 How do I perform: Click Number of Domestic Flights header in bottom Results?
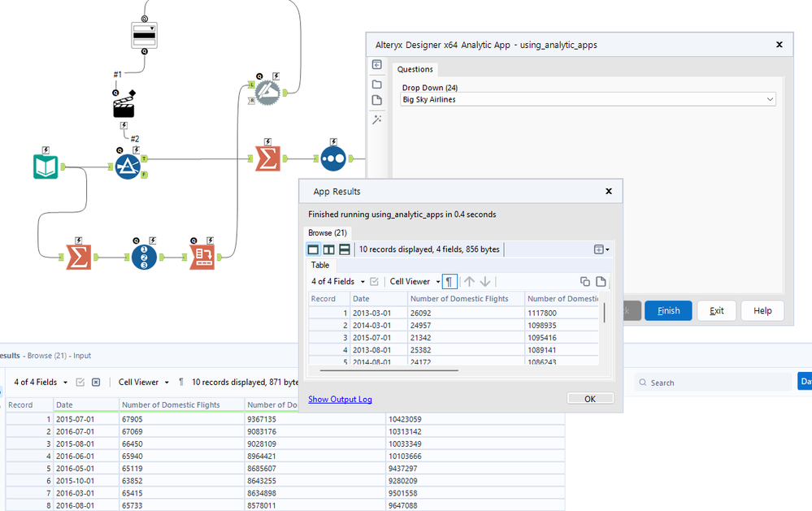pyautogui.click(x=182, y=405)
